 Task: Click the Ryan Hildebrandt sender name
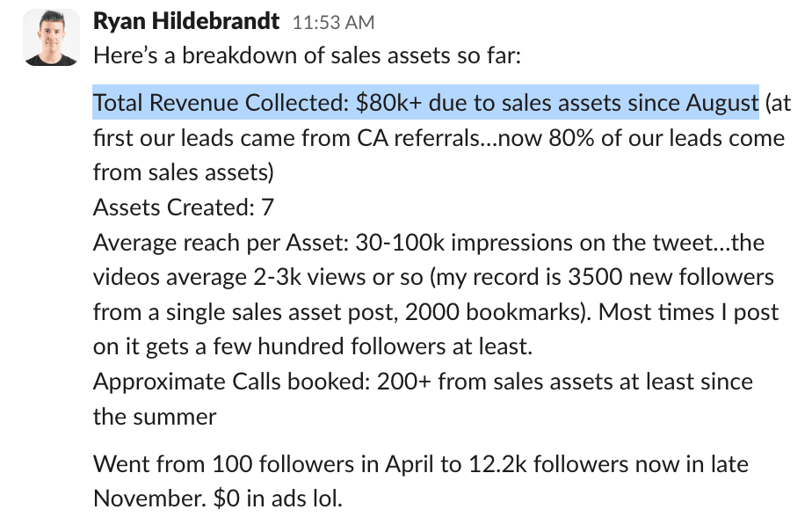pos(186,21)
